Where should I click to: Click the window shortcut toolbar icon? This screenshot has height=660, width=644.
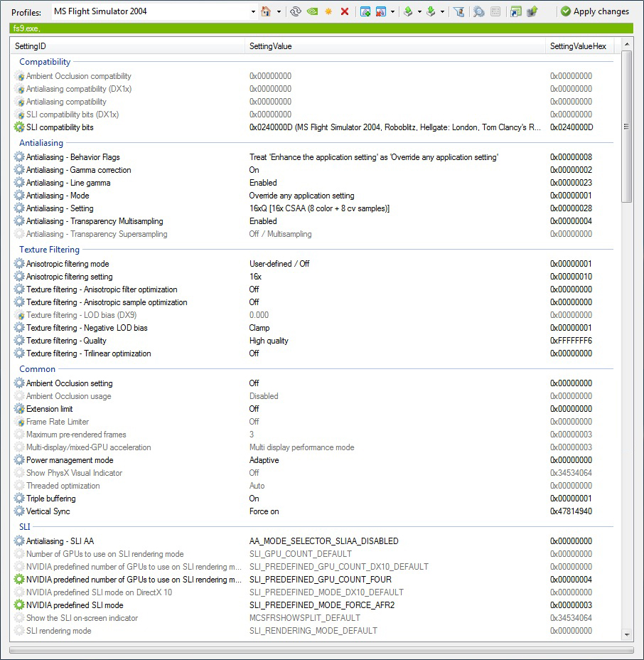(516, 12)
